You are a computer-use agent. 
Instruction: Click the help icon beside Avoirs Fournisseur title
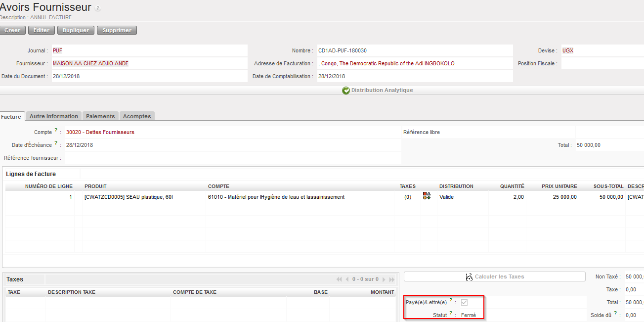(x=98, y=8)
